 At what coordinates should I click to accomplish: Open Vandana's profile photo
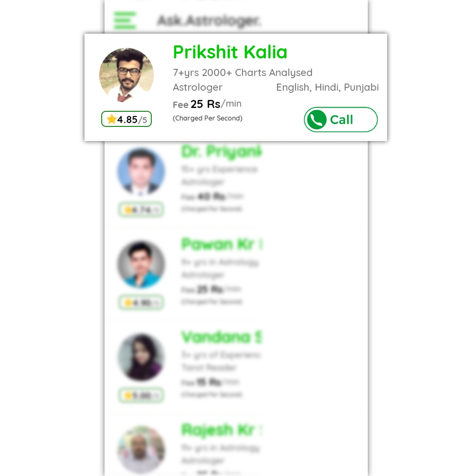click(141, 357)
